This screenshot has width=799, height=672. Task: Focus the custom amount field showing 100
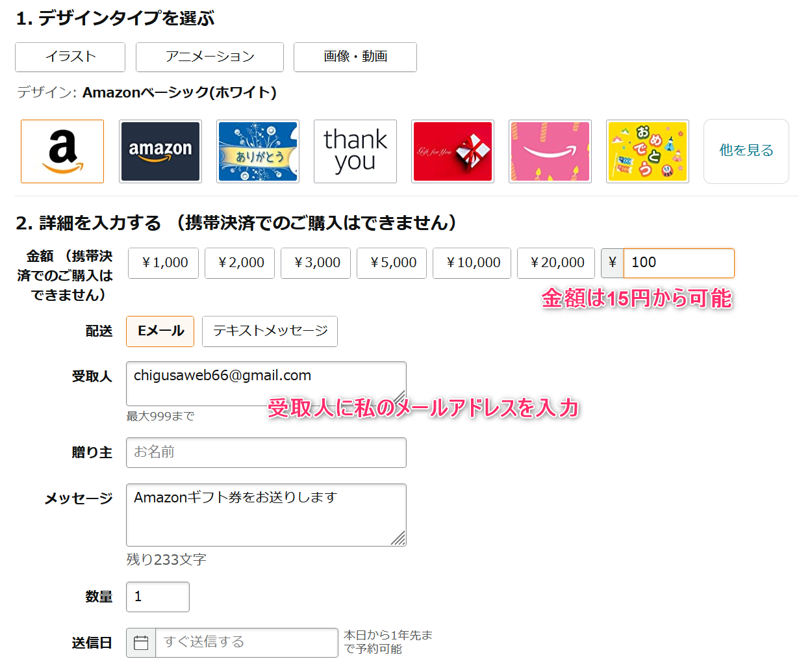(x=679, y=263)
